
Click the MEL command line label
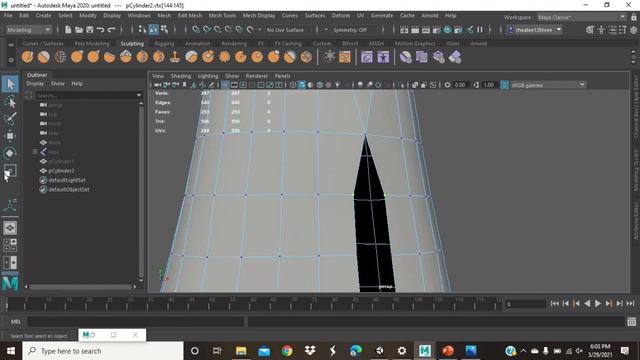(x=16, y=322)
